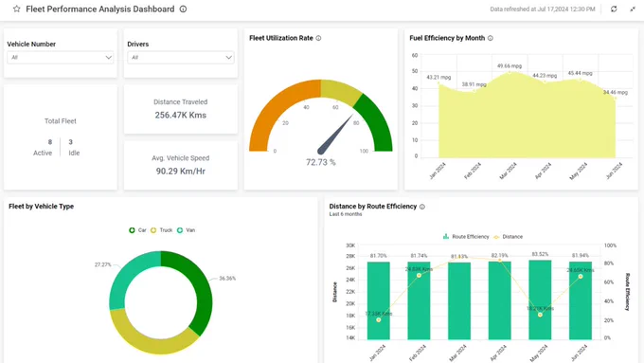This screenshot has width=644, height=363.
Task: Click the 72.73 % gauge value
Action: (321, 162)
